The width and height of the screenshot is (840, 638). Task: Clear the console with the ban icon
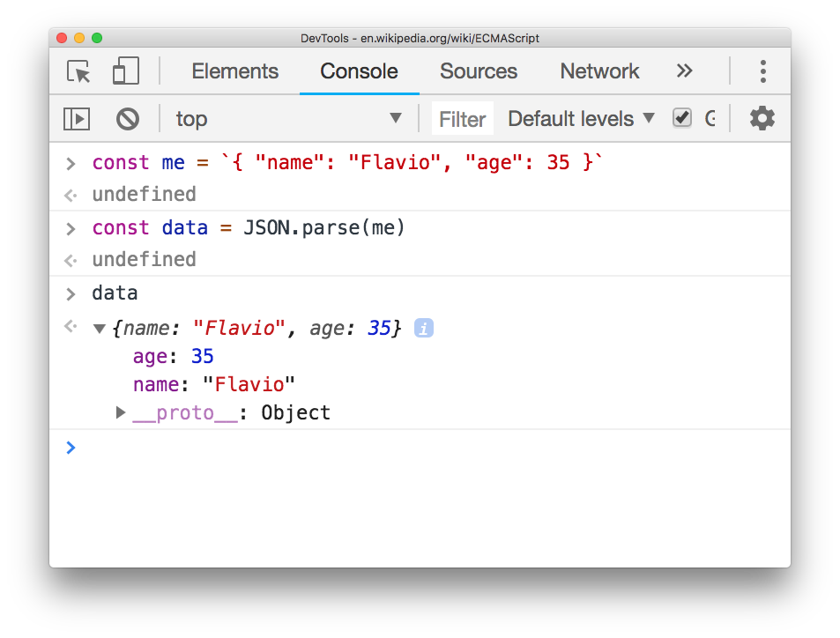click(x=128, y=119)
